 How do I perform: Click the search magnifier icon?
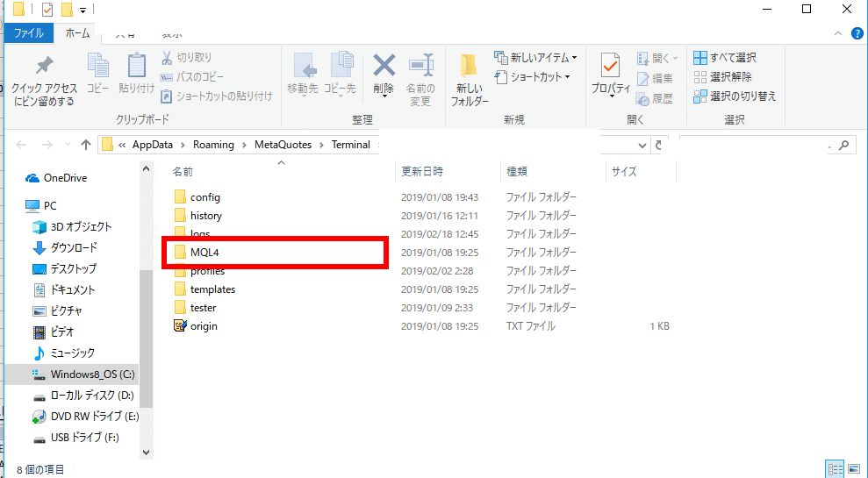[843, 145]
